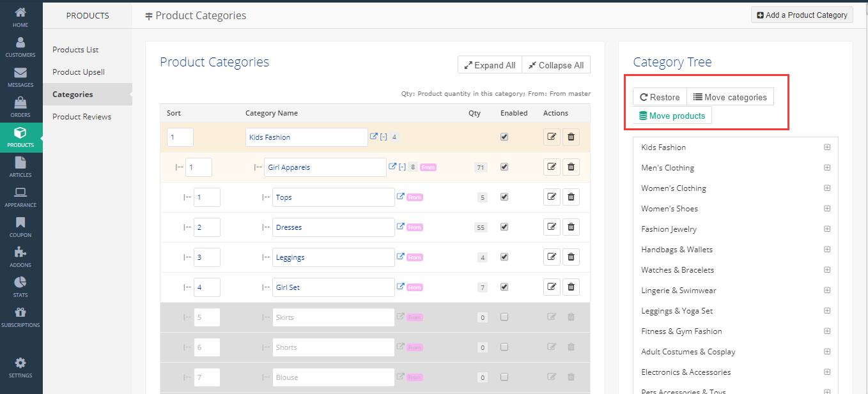Click Add a Product Category button

coord(802,15)
